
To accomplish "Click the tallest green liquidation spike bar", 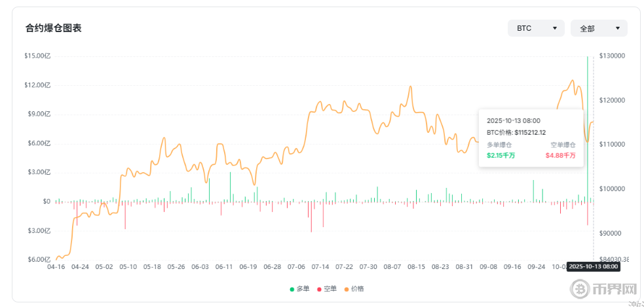I will tap(587, 118).
